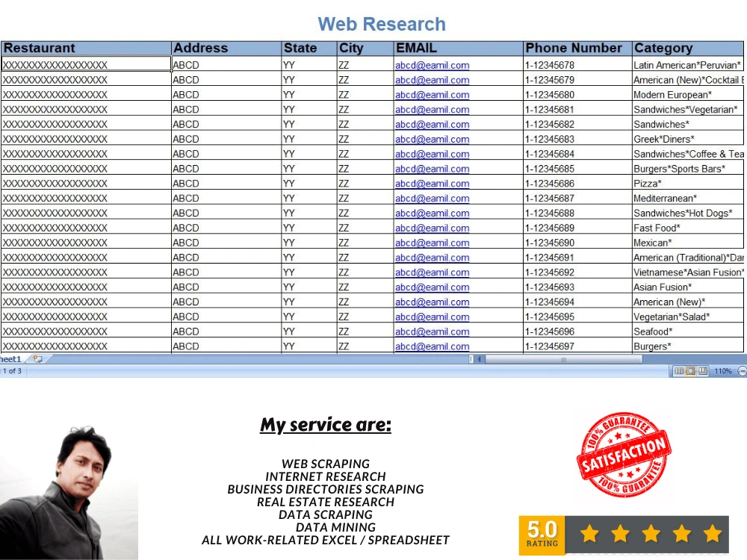Select the Mediterranean* cell
The height and width of the screenshot is (560, 747).
point(688,198)
